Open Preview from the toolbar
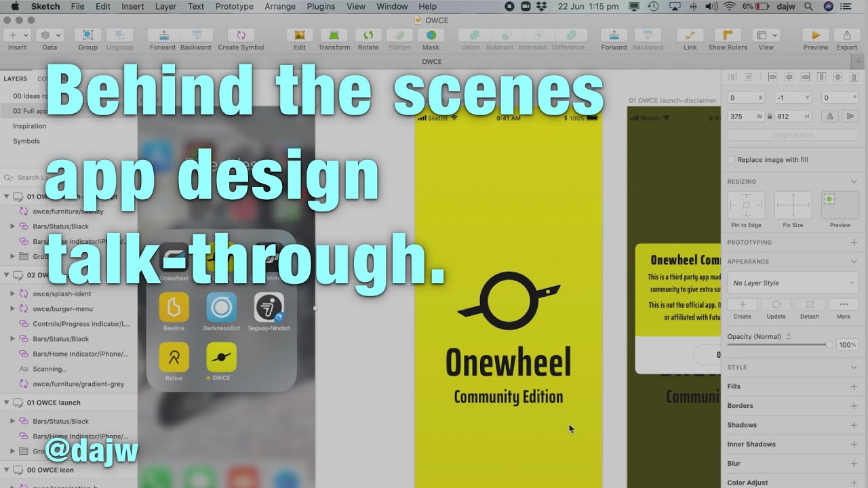 pos(816,35)
